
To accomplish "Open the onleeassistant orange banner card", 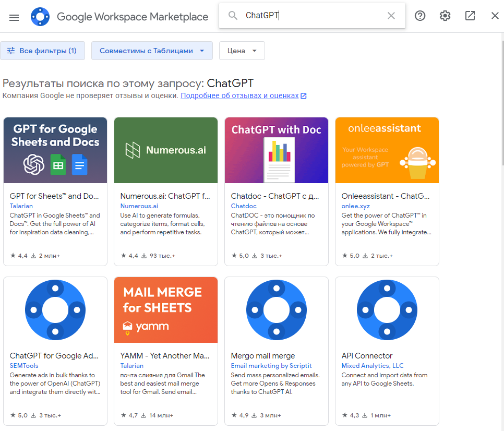I will point(387,150).
